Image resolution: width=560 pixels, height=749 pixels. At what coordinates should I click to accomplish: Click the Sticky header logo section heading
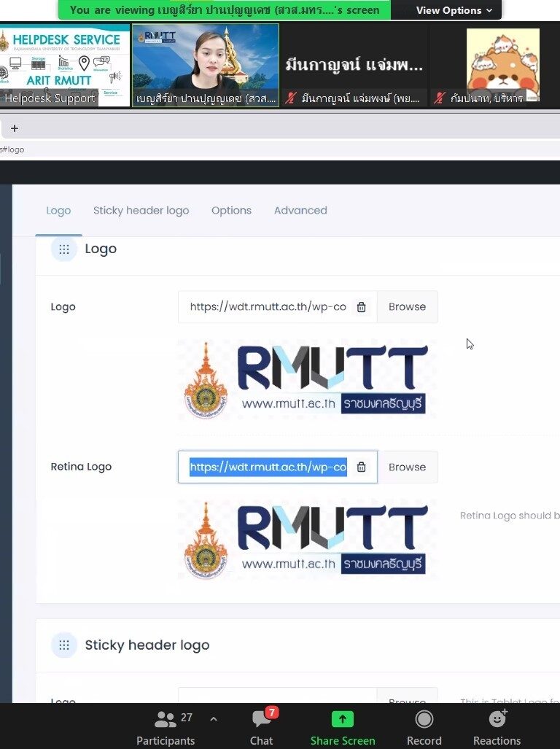coord(147,645)
